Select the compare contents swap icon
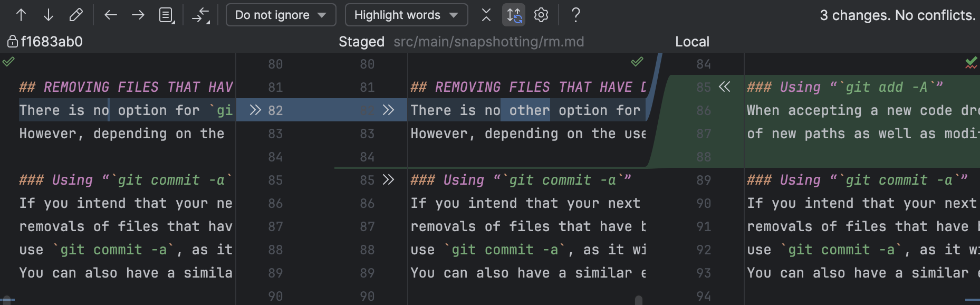 (201, 15)
